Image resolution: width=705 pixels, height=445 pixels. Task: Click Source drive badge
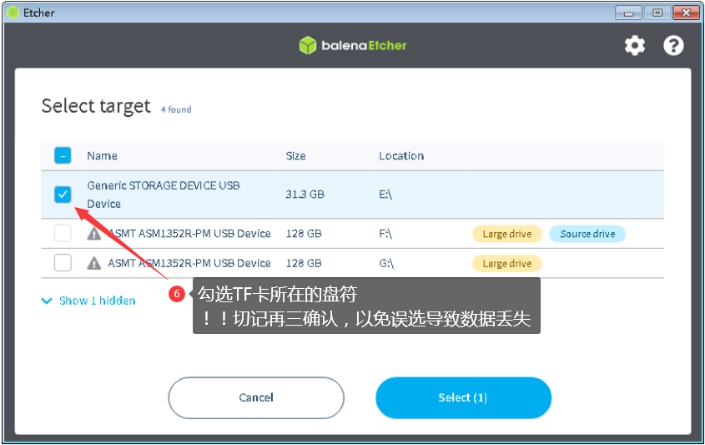pos(587,234)
